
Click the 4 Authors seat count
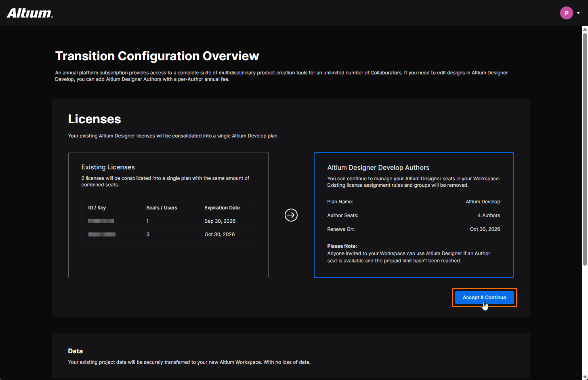point(489,215)
